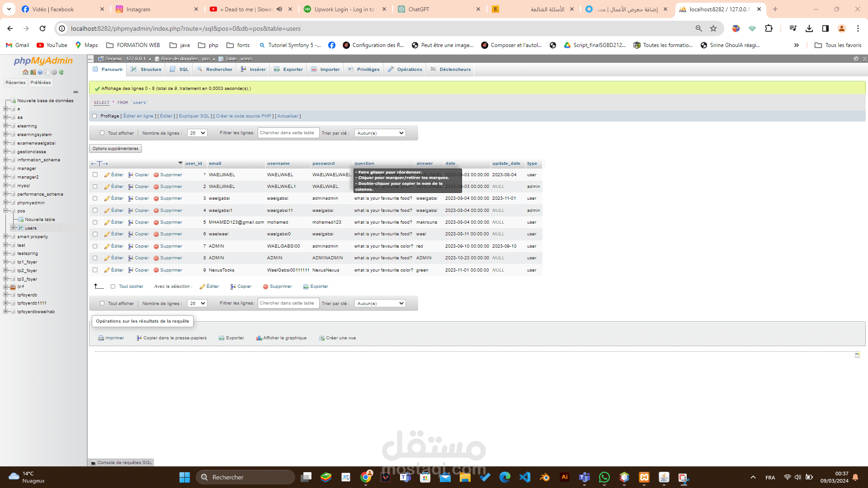Select checkbox for row with NexusTocks email
Viewport: 868px width, 488px height.
(95, 270)
